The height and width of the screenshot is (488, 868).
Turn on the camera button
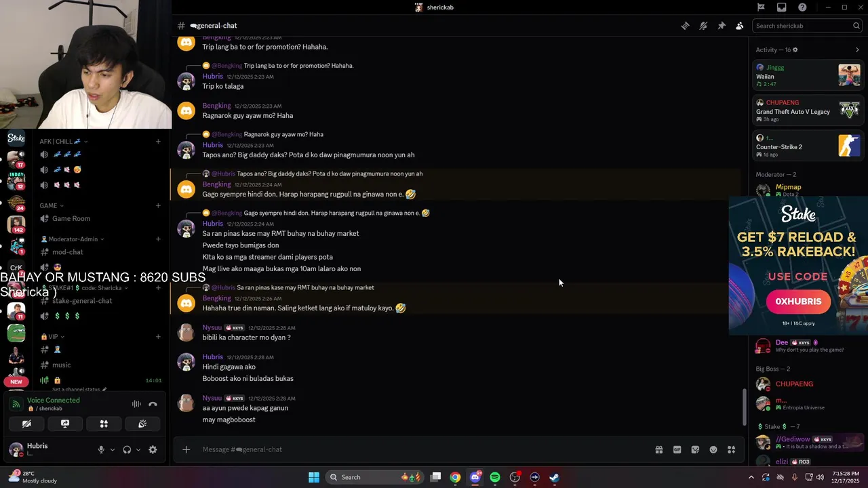click(x=26, y=424)
